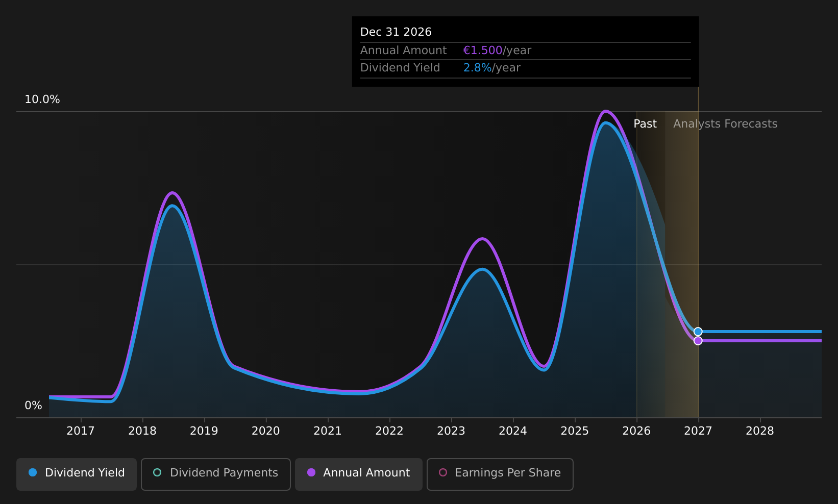Image resolution: width=838 pixels, height=504 pixels.
Task: Toggle the Annual Amount legend button
Action: (x=359, y=474)
